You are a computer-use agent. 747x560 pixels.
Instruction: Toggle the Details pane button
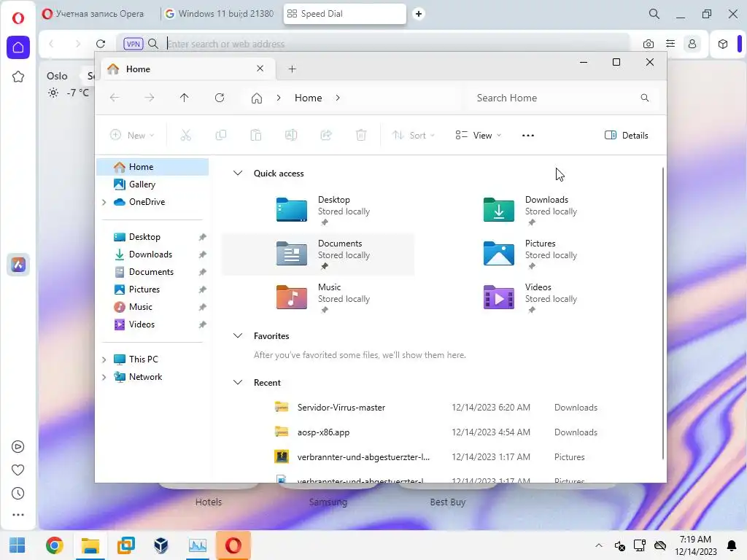pos(626,135)
